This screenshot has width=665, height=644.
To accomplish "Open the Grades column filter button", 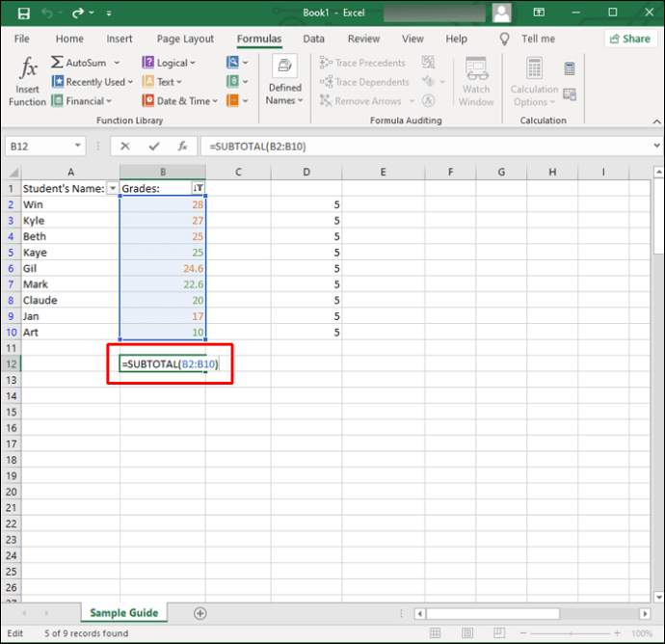I will [198, 189].
